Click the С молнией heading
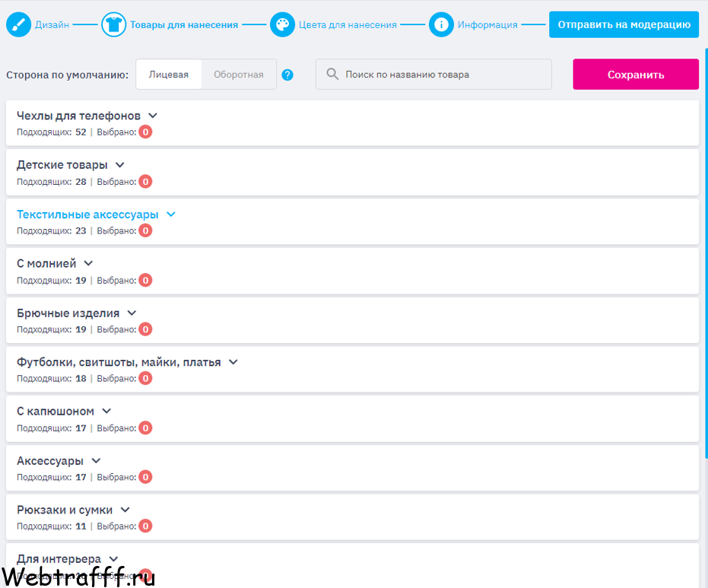This screenshot has height=588, width=708. [46, 263]
